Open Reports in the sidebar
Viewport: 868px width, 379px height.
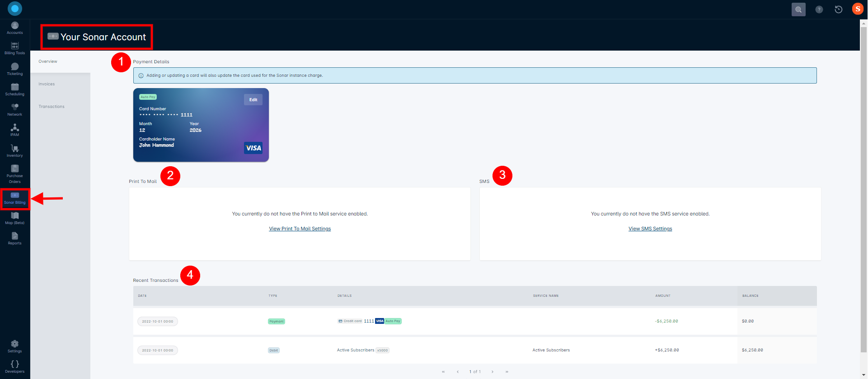15,239
